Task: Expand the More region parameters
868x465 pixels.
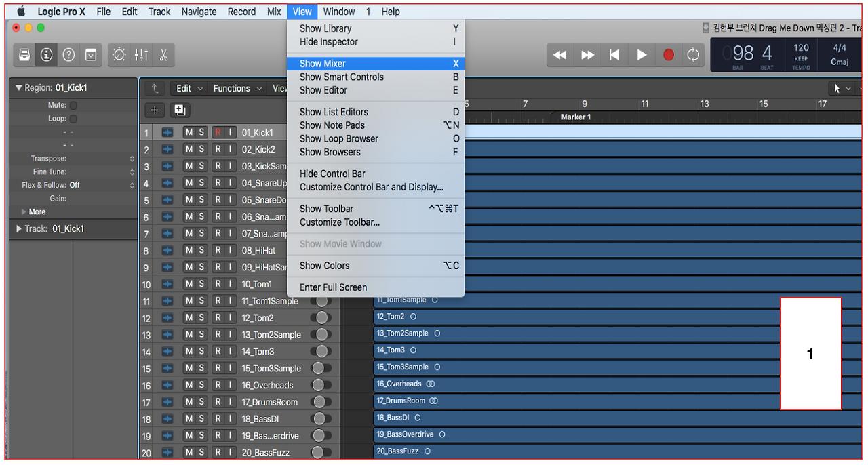Action: [x=24, y=211]
